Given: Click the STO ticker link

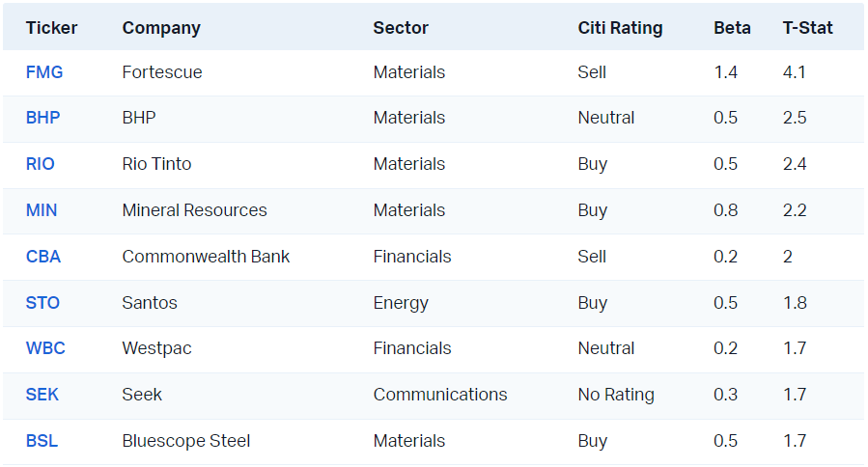Looking at the screenshot, I should click(42, 303).
